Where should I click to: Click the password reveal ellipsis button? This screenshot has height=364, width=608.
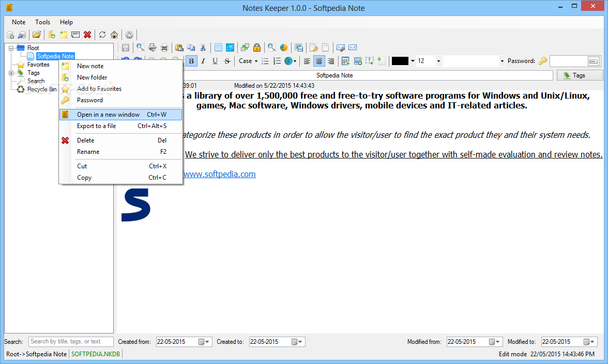point(594,61)
